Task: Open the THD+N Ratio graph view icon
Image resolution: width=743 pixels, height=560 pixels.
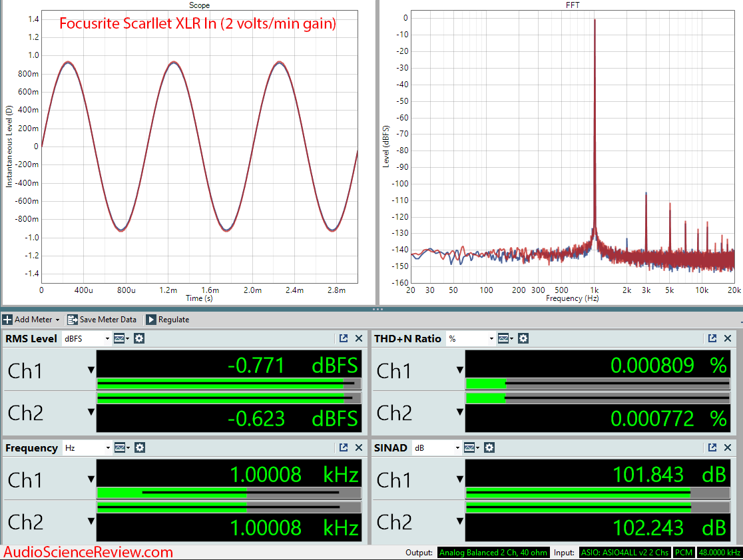Action: [x=505, y=338]
